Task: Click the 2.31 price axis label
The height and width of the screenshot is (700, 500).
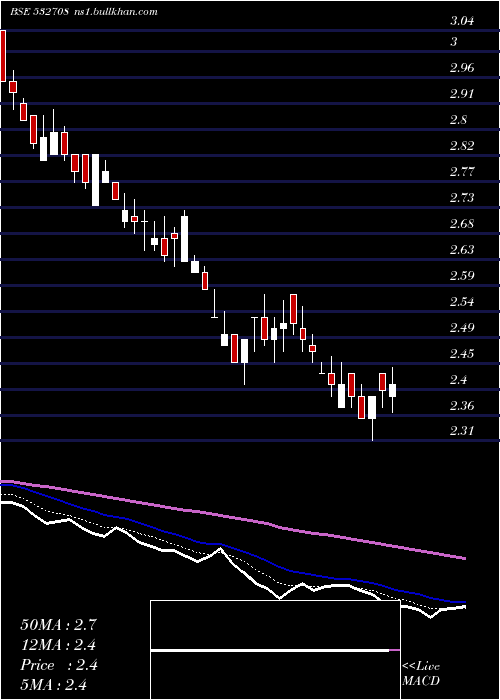Action: click(462, 431)
